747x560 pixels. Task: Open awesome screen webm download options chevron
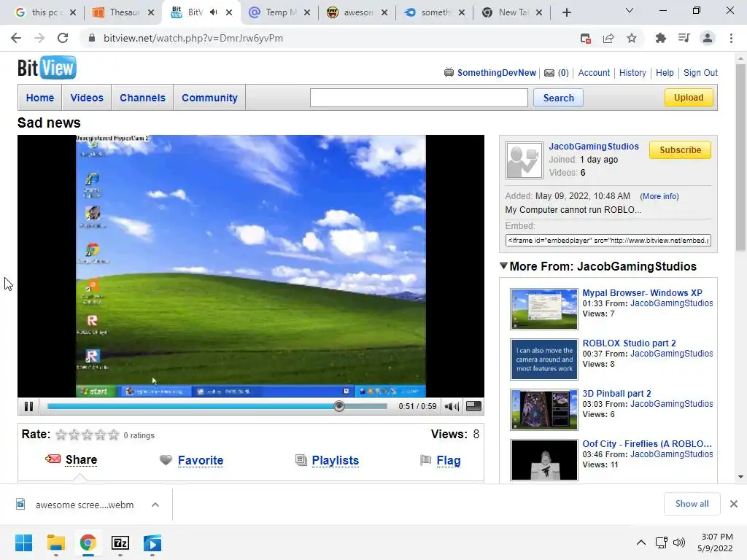click(x=155, y=505)
